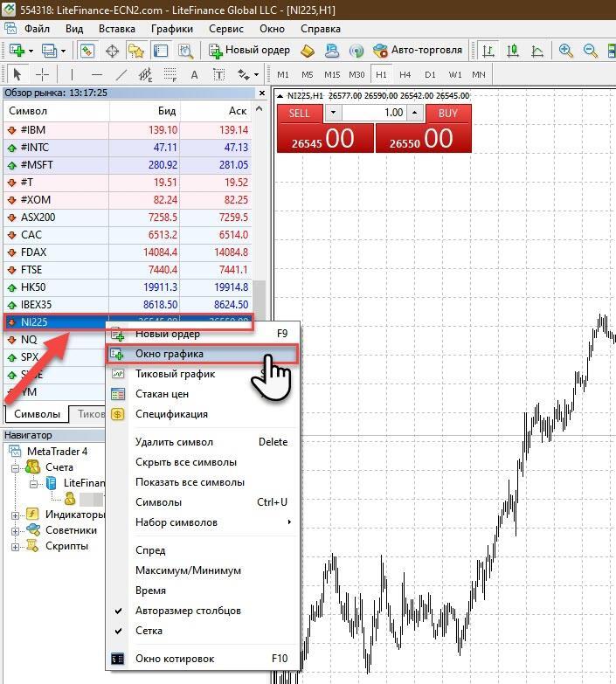Switch chart timeframe to W1
Viewport: 616px width, 684px height.
pos(455,74)
